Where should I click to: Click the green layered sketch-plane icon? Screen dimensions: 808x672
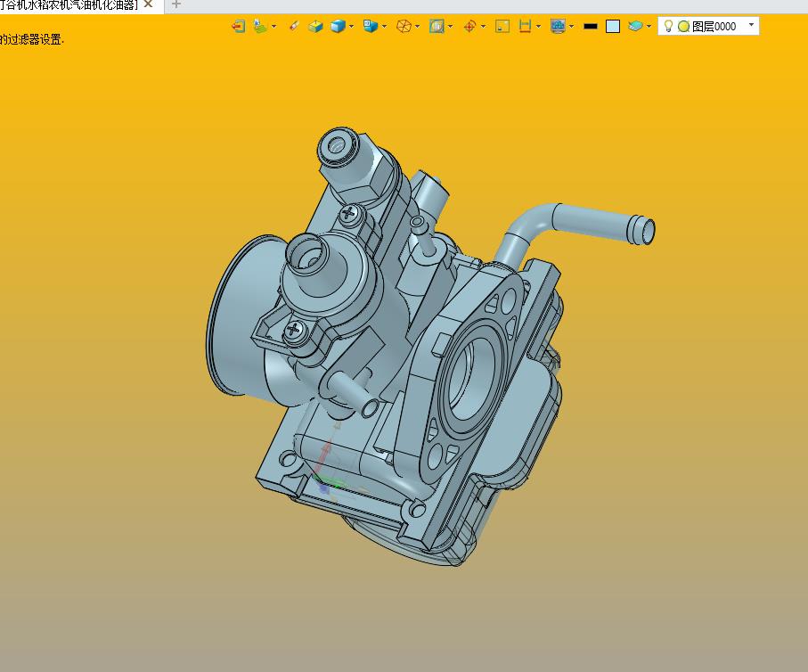point(260,27)
